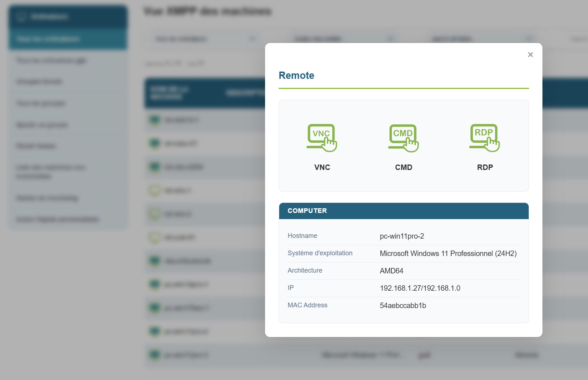Viewport: 588px width, 380px height.
Task: Click the MAC address 54aebccabb1b
Action: pyautogui.click(x=403, y=306)
